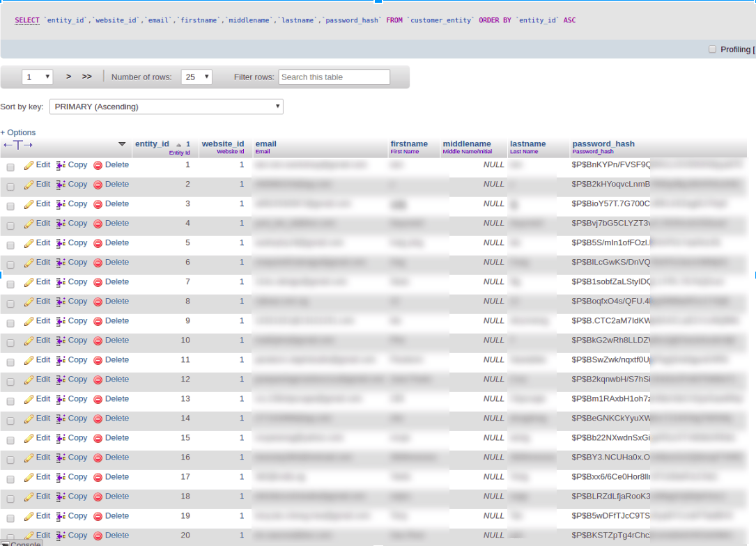The image size is (756, 546).
Task: Click the column actions dropdown triangle
Action: pyautogui.click(x=122, y=144)
